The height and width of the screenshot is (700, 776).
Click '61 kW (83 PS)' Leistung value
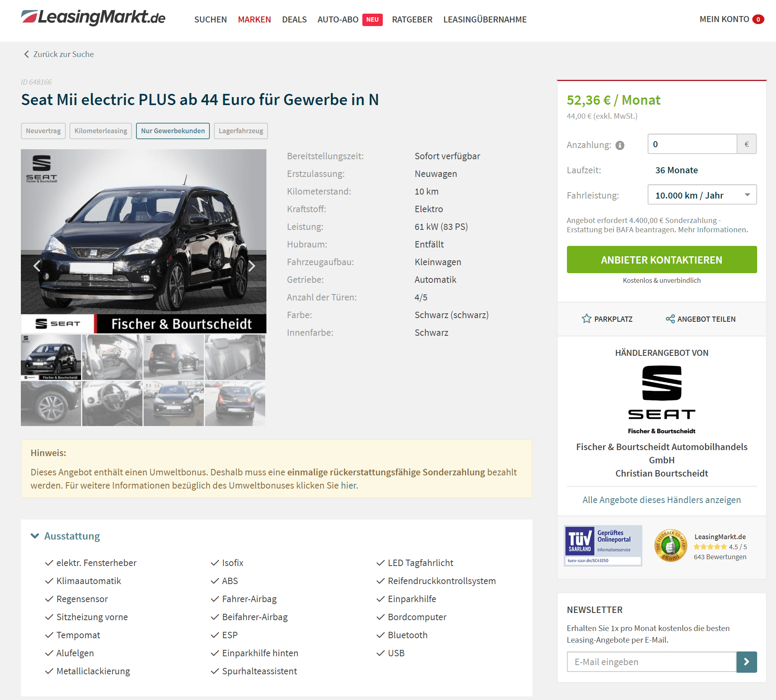coord(441,227)
